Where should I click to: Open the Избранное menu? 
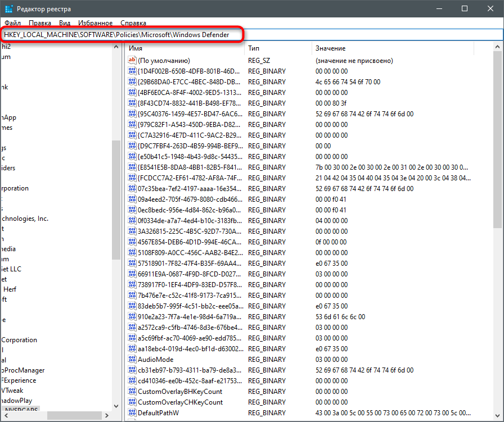click(96, 23)
